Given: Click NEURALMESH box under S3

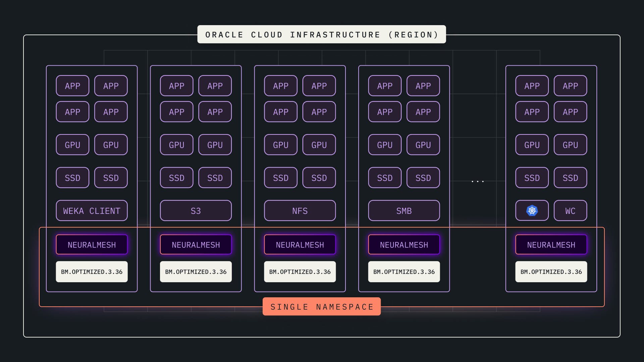Looking at the screenshot, I should 196,245.
